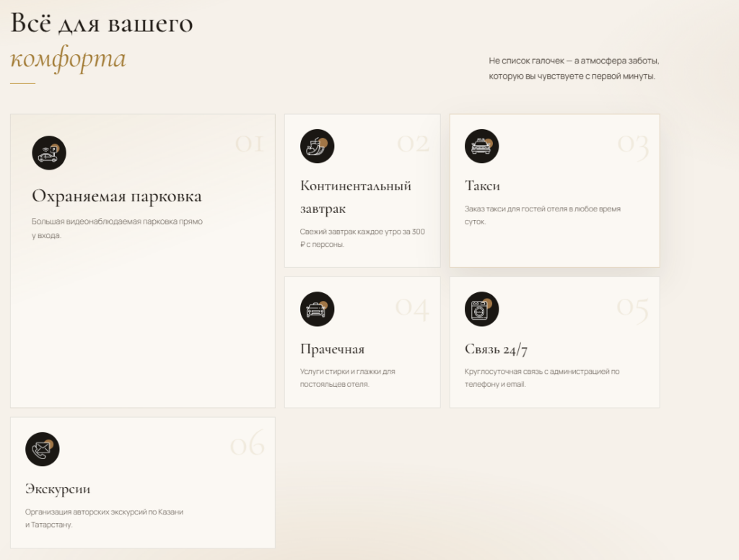739x560 pixels.
Task: Click the Круглосуточная связь с администрацией text
Action: click(x=542, y=377)
